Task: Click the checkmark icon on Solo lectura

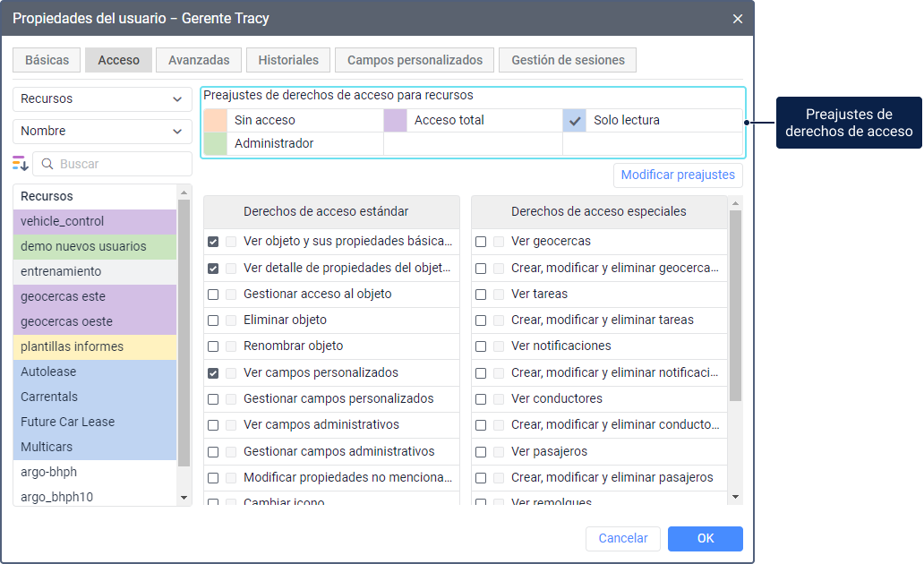Action: pyautogui.click(x=575, y=120)
